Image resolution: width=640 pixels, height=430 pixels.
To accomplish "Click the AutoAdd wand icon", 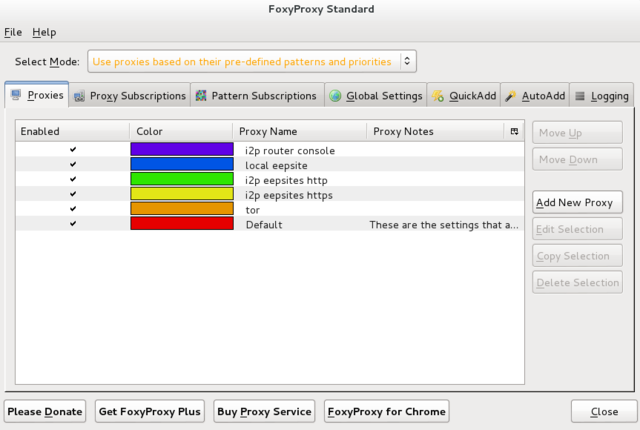I will 511,96.
